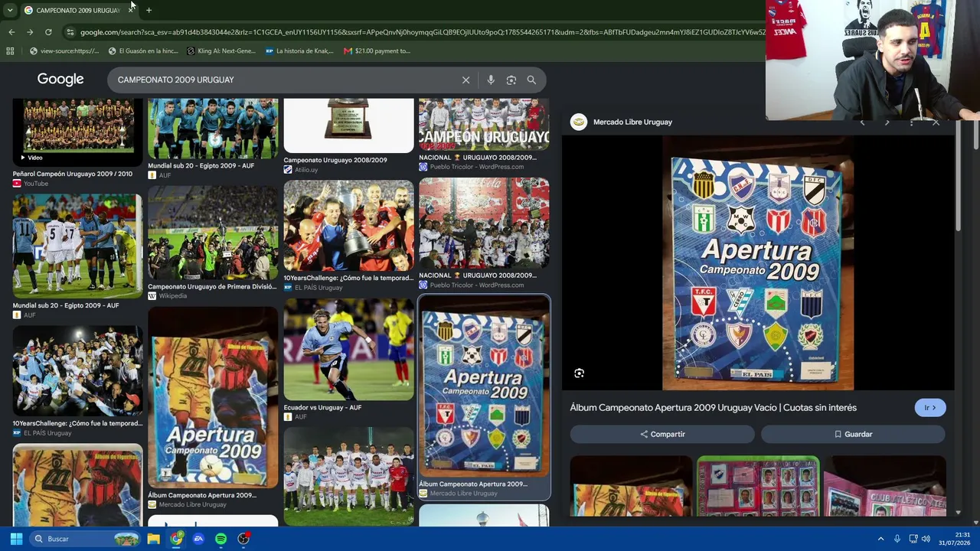Click the Chrome back arrow
Image resolution: width=980 pixels, height=551 pixels.
click(11, 32)
